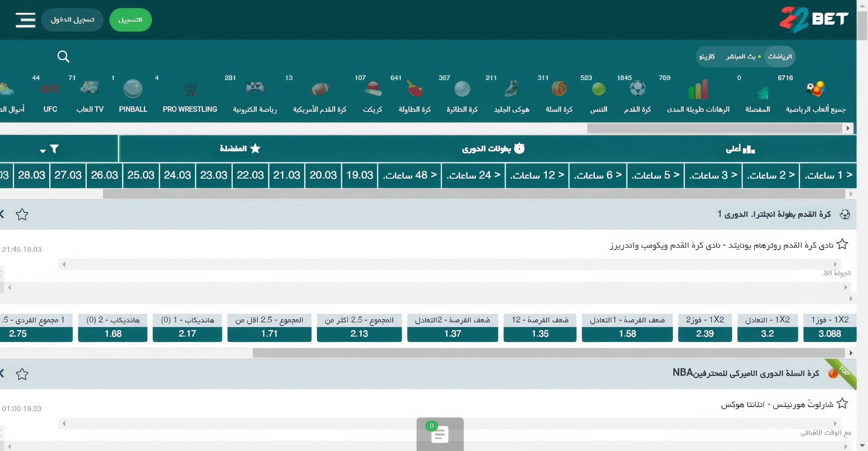Pick the 1X2 draw odds 3.2
This screenshot has width=868, height=451.
pyautogui.click(x=767, y=333)
